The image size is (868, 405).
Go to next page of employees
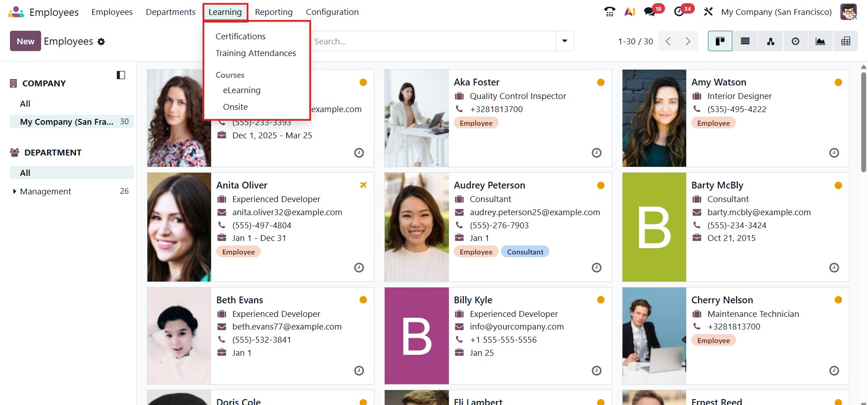pyautogui.click(x=688, y=42)
